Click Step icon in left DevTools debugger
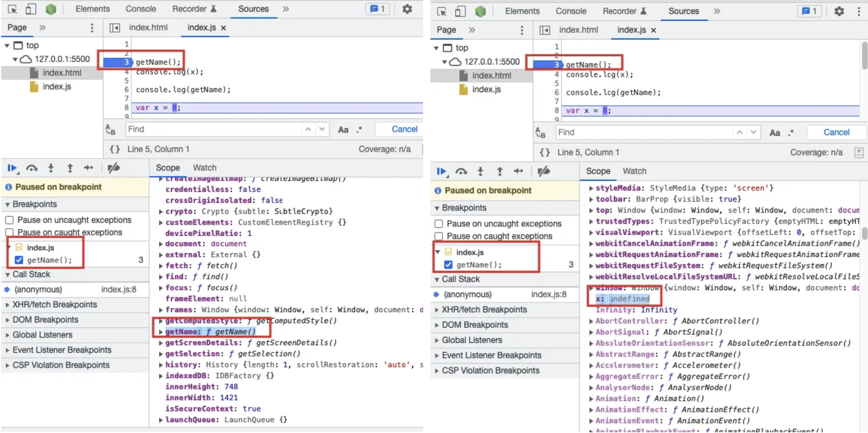868x433 pixels. 88,168
